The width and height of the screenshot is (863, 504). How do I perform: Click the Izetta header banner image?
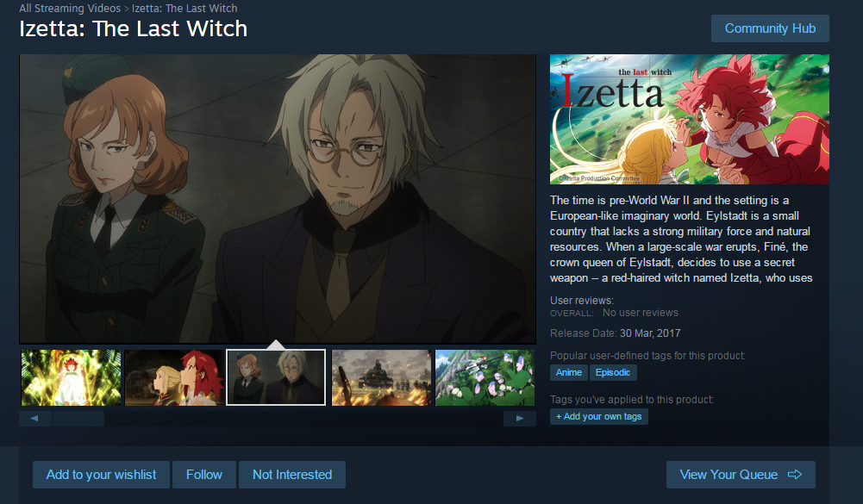coord(690,120)
